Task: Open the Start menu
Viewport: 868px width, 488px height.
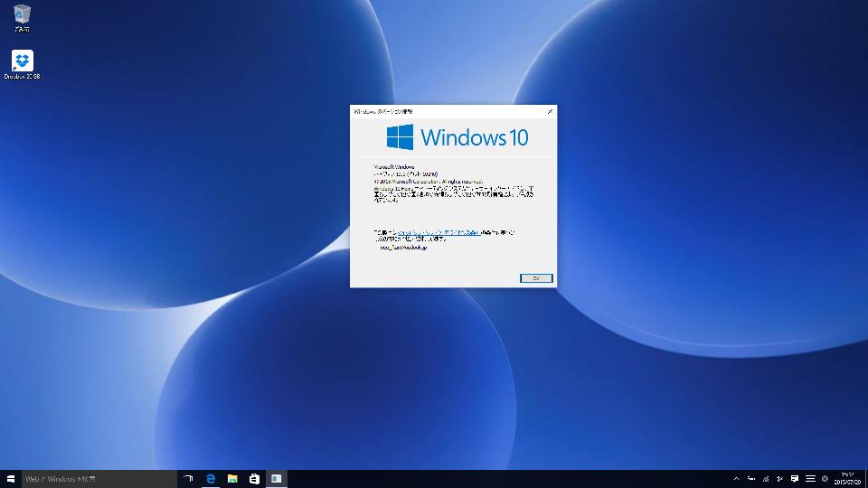Action: (x=11, y=479)
